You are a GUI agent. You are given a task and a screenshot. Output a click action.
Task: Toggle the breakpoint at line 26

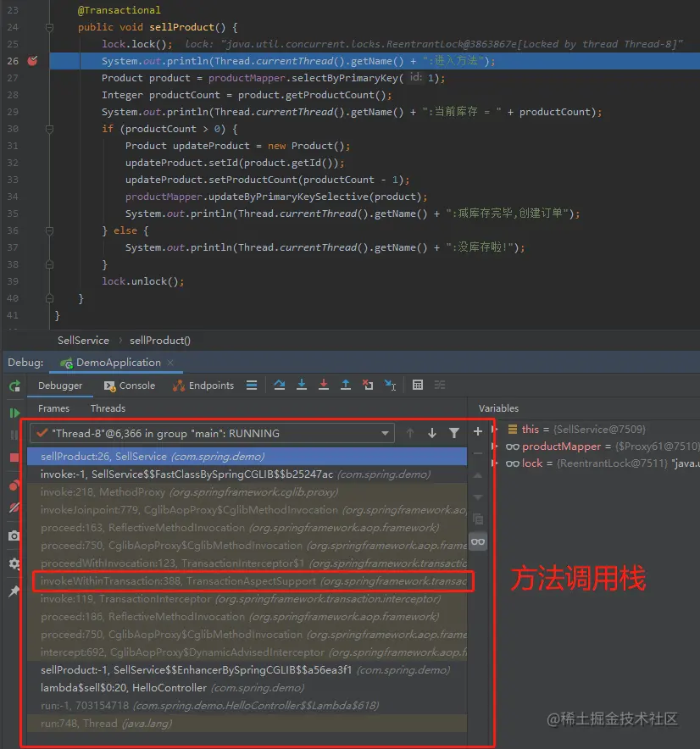coord(32,61)
